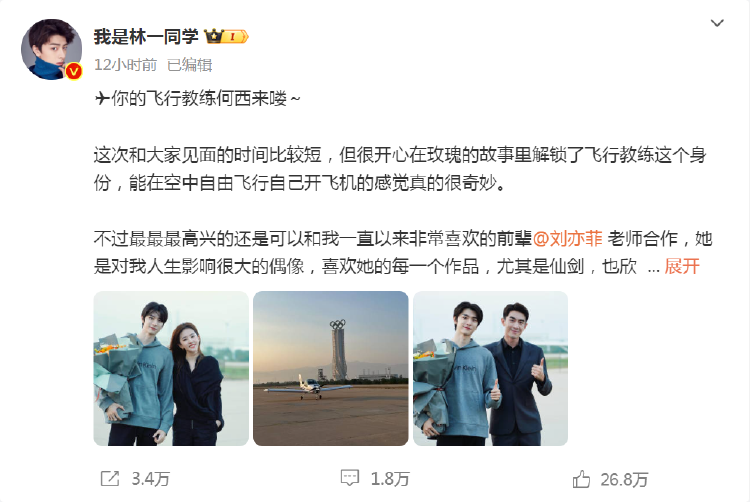The image size is (750, 502).
Task: Click the 3.4万 repost count
Action: 151,479
